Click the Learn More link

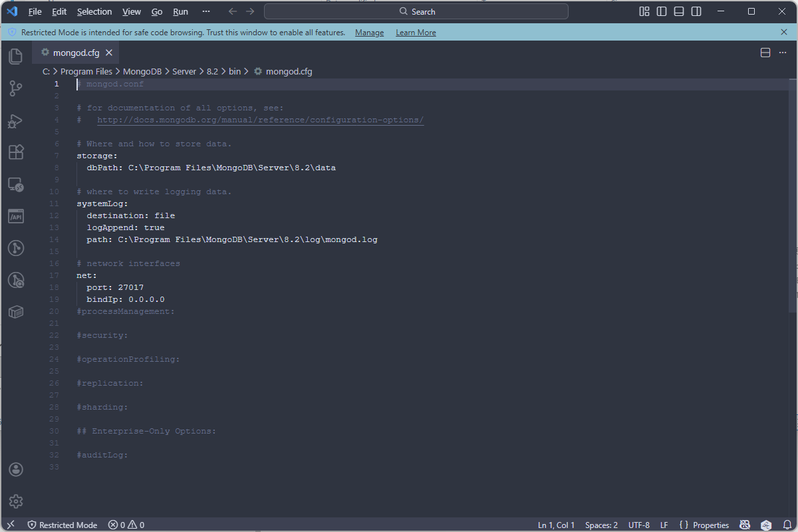[x=416, y=33]
